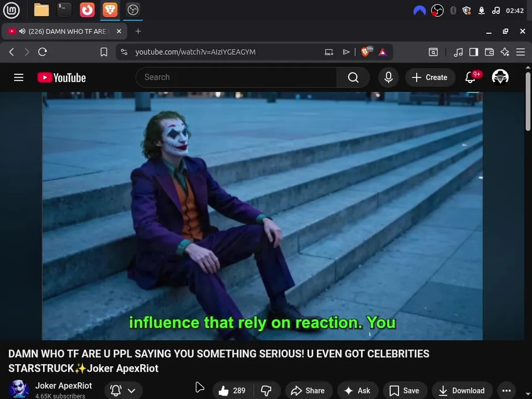Open the install-app icon in address bar

[x=329, y=52]
